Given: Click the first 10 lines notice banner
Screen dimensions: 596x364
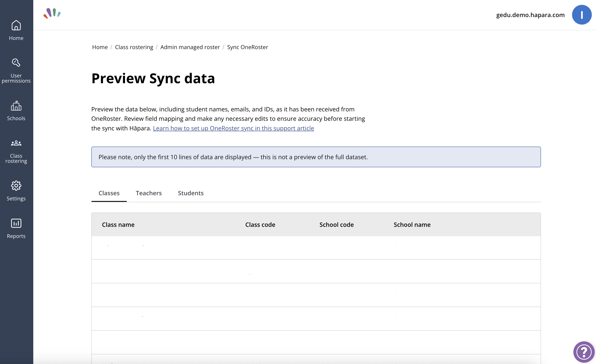Looking at the screenshot, I should (x=316, y=157).
